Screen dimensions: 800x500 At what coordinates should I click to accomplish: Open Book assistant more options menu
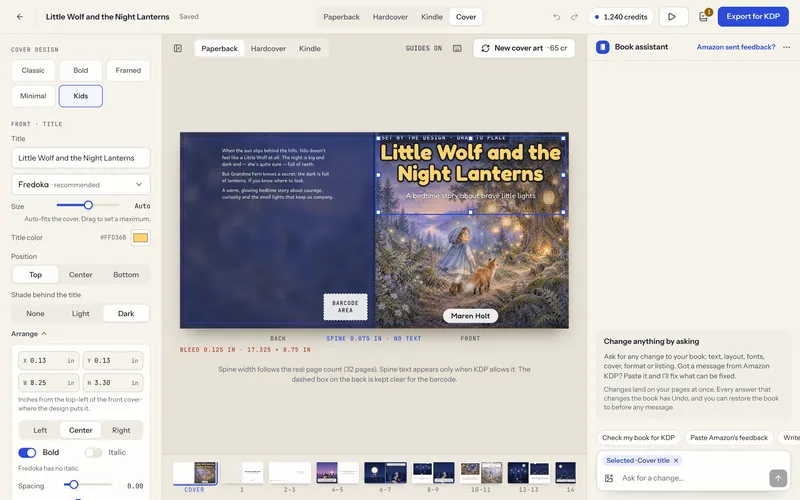pos(786,47)
